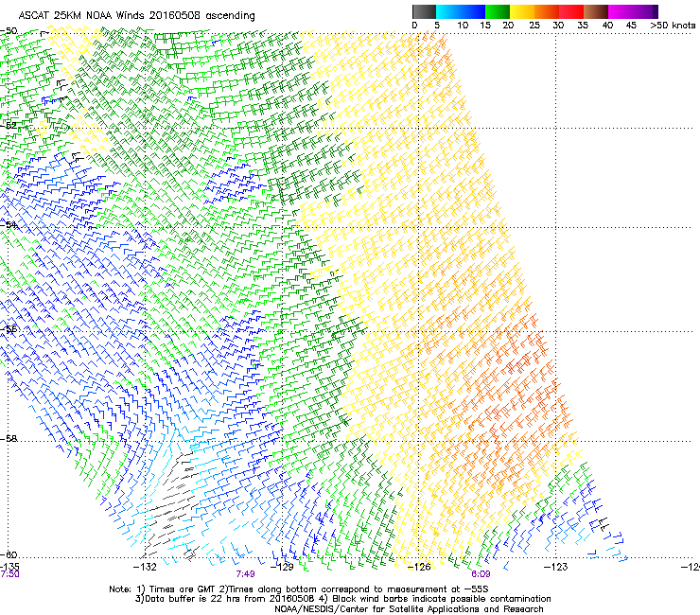Click legend scale value '45'

pos(631,26)
